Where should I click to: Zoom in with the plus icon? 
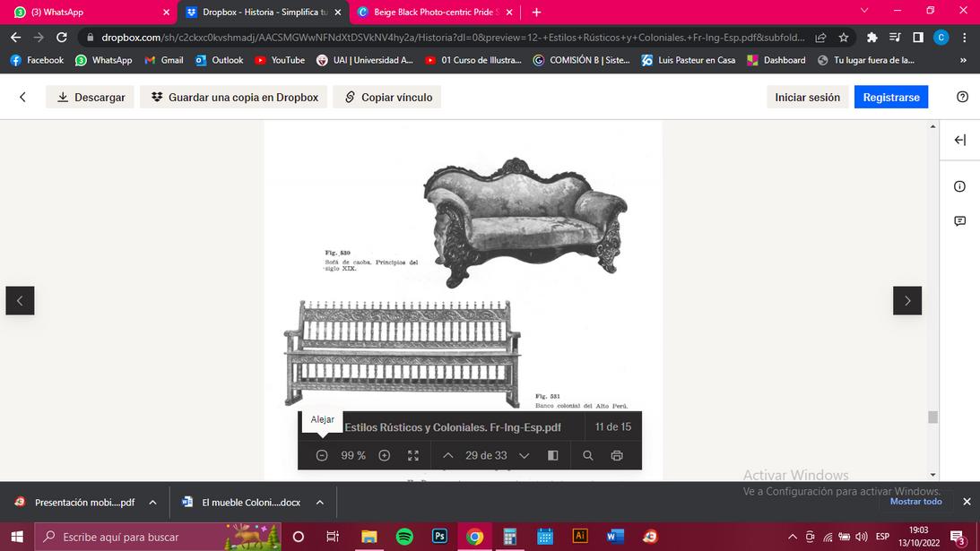[x=385, y=455]
